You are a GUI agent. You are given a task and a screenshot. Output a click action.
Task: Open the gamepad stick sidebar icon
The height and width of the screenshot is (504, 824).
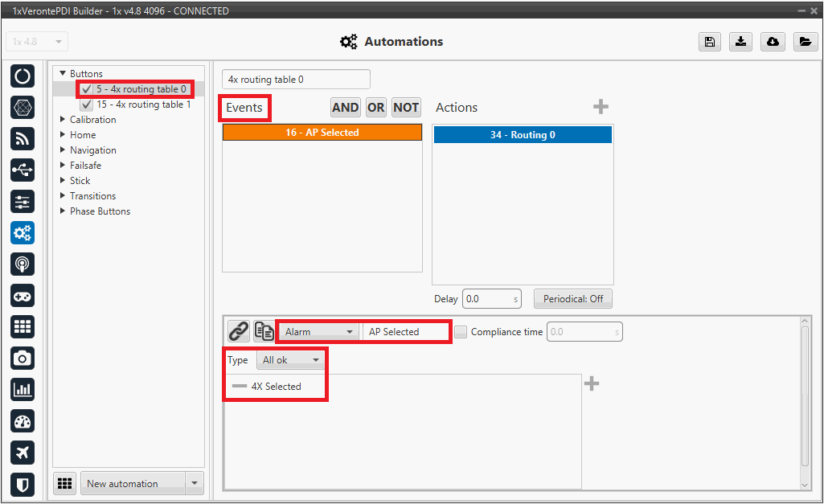point(23,296)
